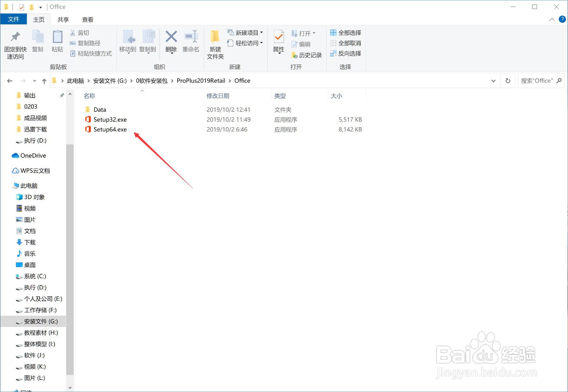Image resolution: width=568 pixels, height=392 pixels.
Task: Sort by the Type (类型) column header
Action: click(280, 96)
